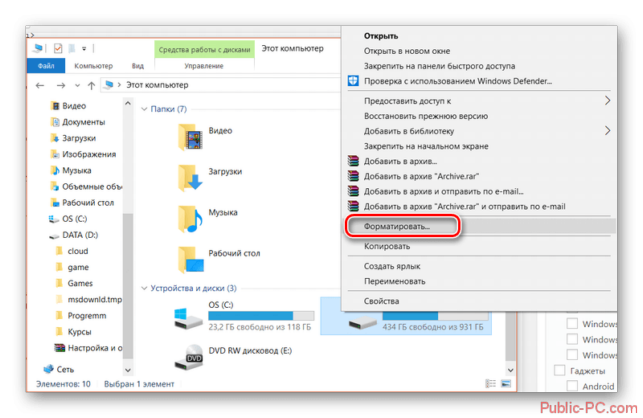Viewport: 643px width, 418px height.
Task: Open the Вид ribbon tab
Action: [138, 66]
